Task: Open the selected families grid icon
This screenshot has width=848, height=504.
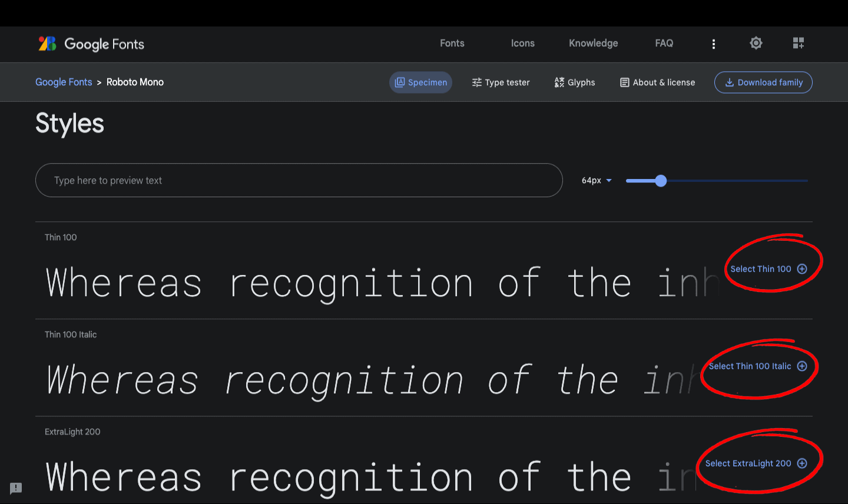Action: tap(799, 43)
